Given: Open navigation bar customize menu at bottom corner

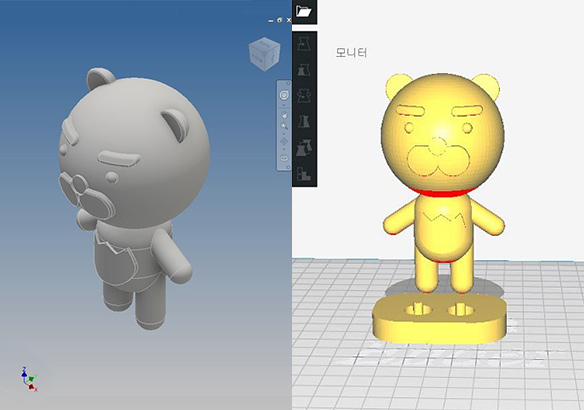Looking at the screenshot, I should click(288, 167).
